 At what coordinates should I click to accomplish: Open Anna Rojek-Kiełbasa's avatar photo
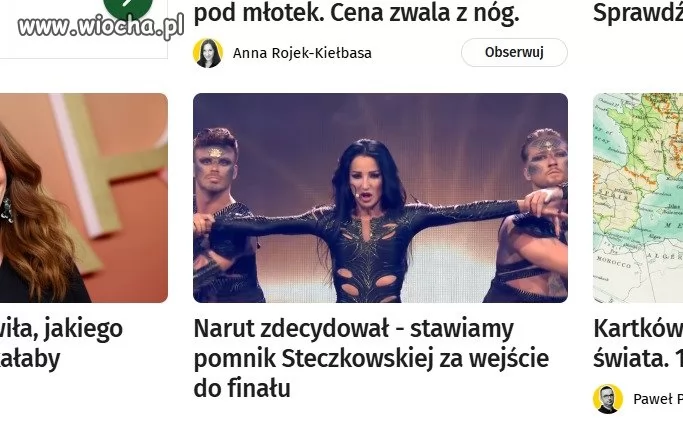(208, 53)
